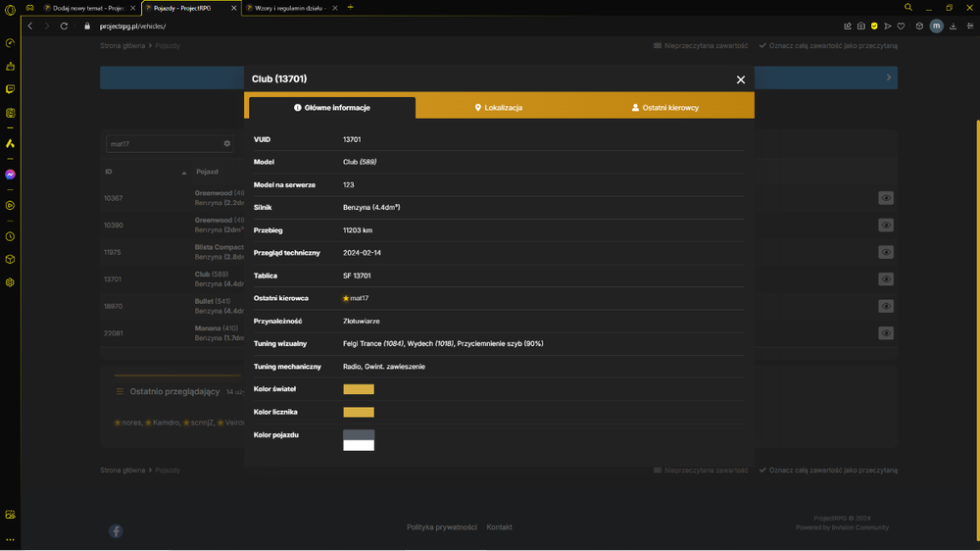Image resolution: width=980 pixels, height=551 pixels.
Task: Search tabs with magnifier icon
Action: point(908,8)
